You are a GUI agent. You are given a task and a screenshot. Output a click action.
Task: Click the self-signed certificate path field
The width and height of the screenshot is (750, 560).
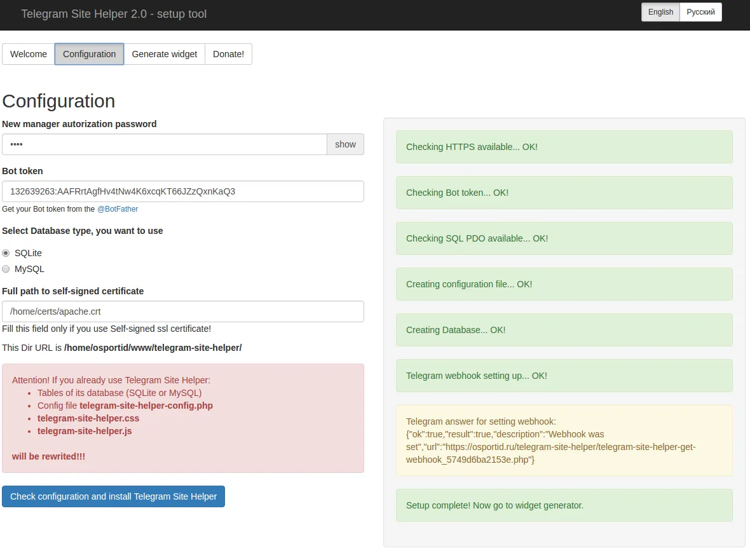tap(183, 311)
